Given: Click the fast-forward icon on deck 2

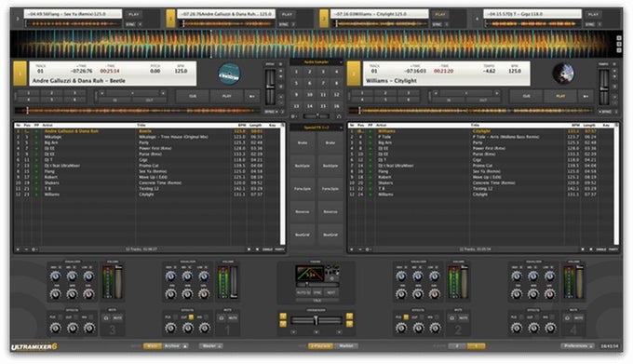Looking at the screenshot, I should [x=586, y=97].
